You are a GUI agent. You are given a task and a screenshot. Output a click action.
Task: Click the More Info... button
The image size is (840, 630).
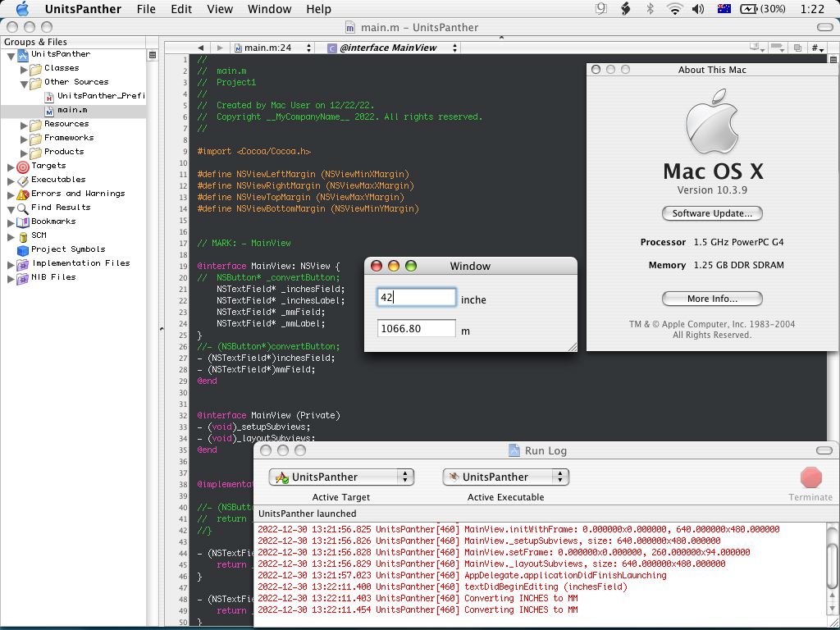[712, 299]
